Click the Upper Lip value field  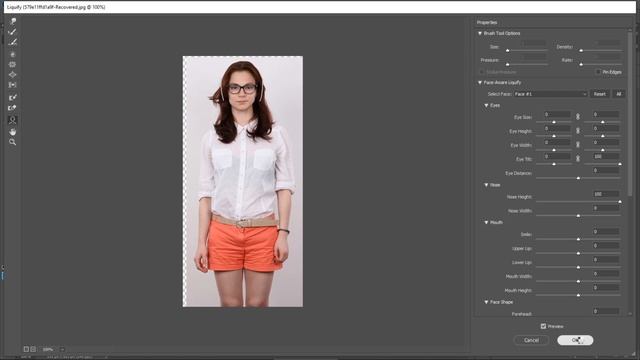click(x=606, y=246)
